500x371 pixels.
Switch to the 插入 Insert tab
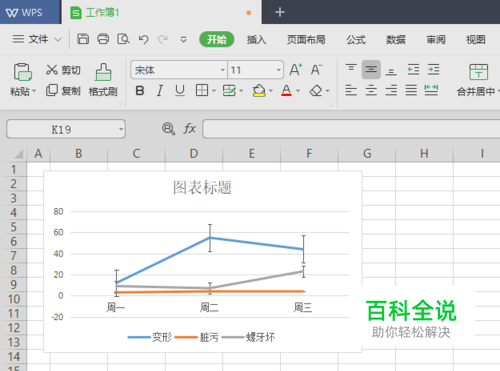[256, 40]
